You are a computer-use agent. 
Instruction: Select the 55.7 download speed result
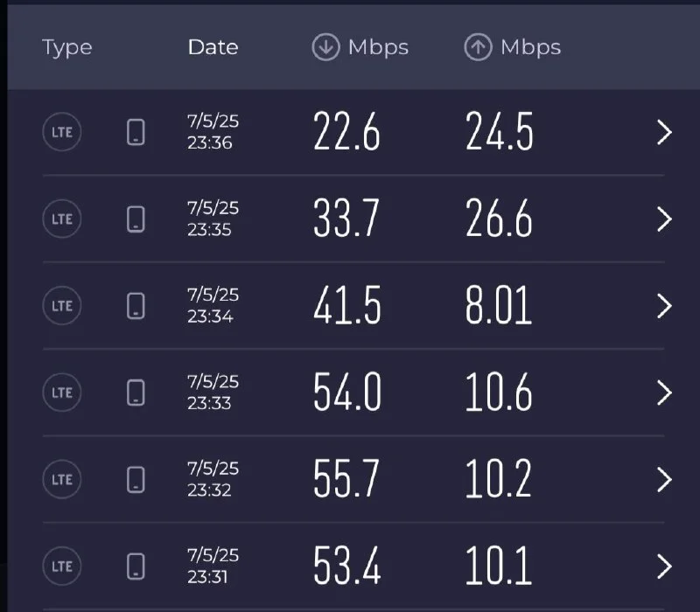[x=346, y=480]
